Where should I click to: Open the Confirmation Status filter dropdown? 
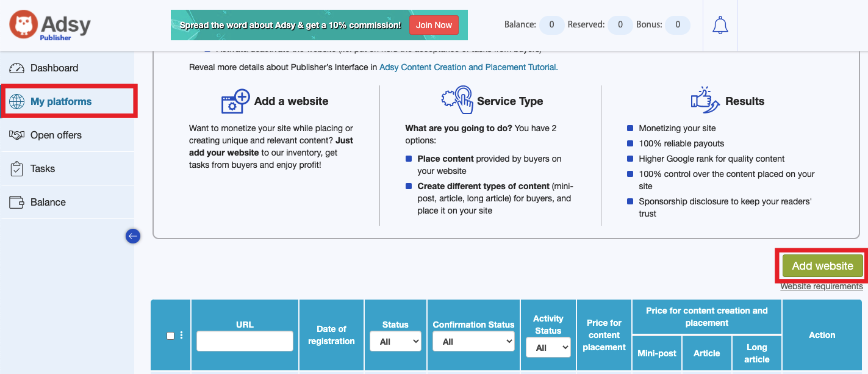point(473,342)
